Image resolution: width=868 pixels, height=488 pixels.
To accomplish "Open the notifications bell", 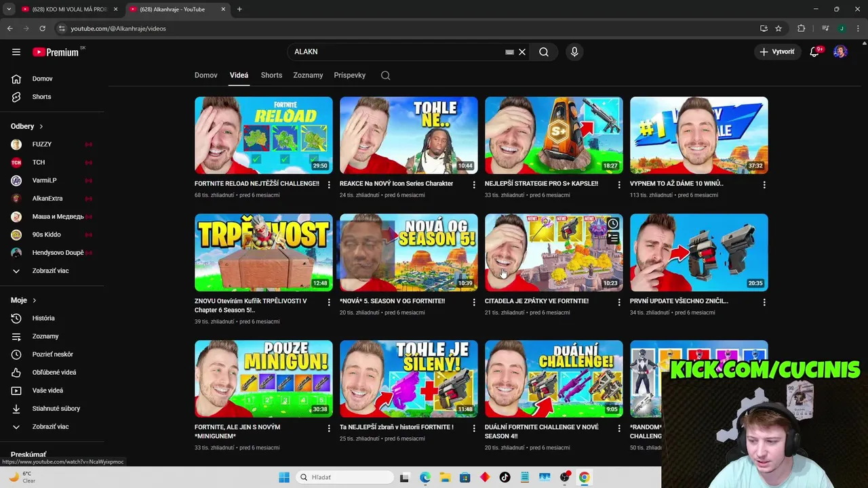I will click(x=815, y=52).
